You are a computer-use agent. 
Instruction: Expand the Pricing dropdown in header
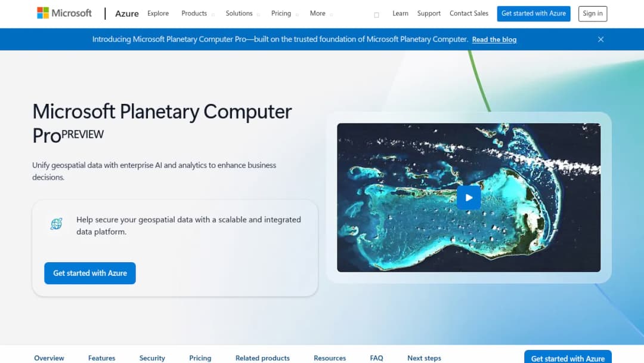click(x=284, y=14)
